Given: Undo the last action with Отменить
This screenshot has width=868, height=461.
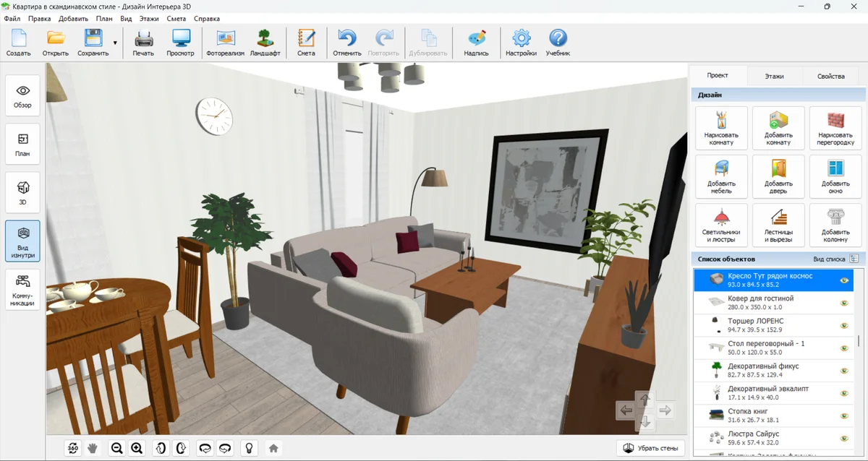Looking at the screenshot, I should pyautogui.click(x=347, y=43).
